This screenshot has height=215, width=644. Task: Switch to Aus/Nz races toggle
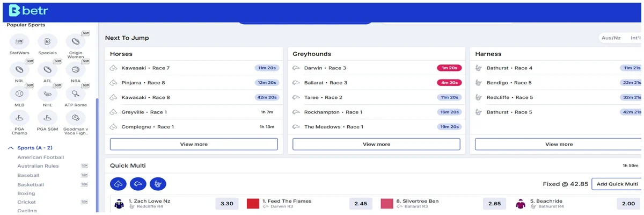[x=611, y=38]
